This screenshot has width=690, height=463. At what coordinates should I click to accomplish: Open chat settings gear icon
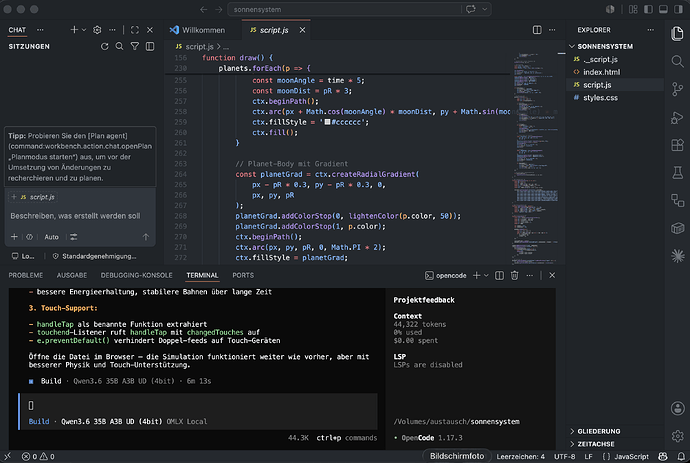(97, 30)
